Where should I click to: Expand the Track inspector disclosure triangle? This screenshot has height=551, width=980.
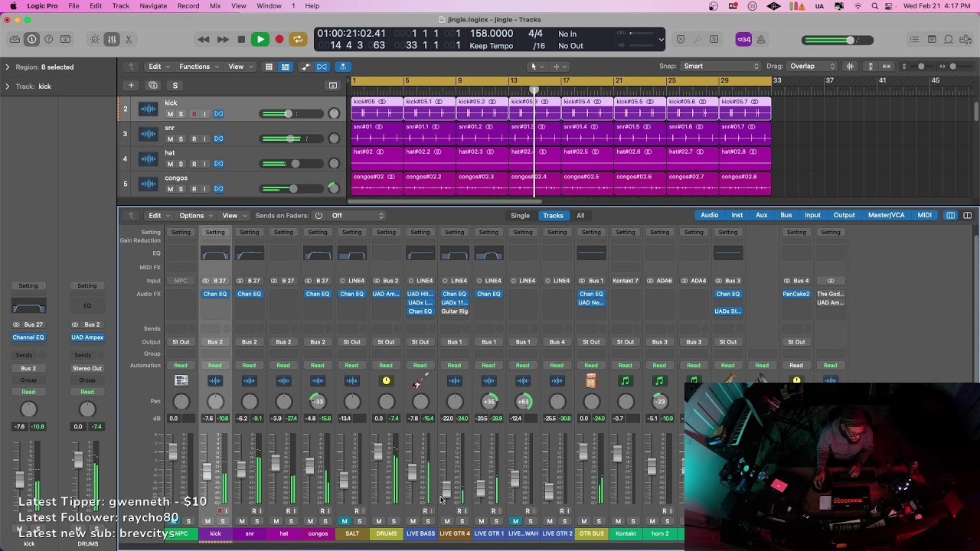(8, 86)
